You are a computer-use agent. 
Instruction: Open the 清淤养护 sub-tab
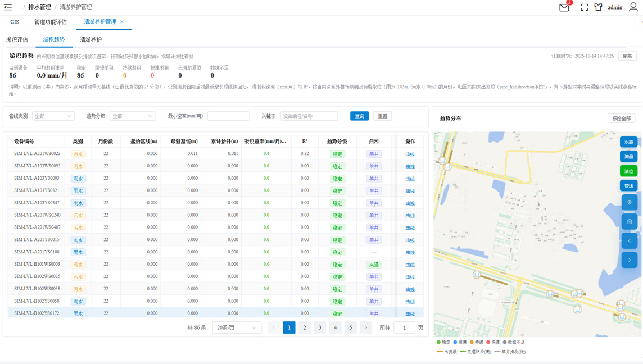pos(90,39)
